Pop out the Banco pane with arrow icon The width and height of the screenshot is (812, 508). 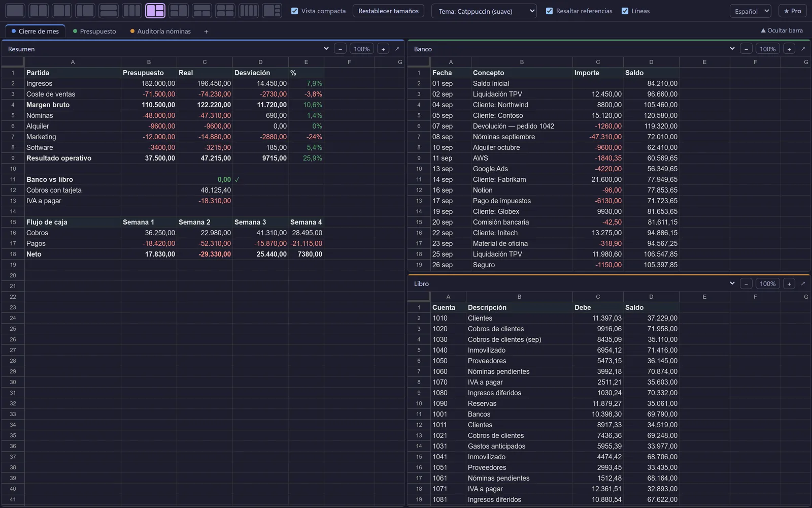tap(803, 49)
